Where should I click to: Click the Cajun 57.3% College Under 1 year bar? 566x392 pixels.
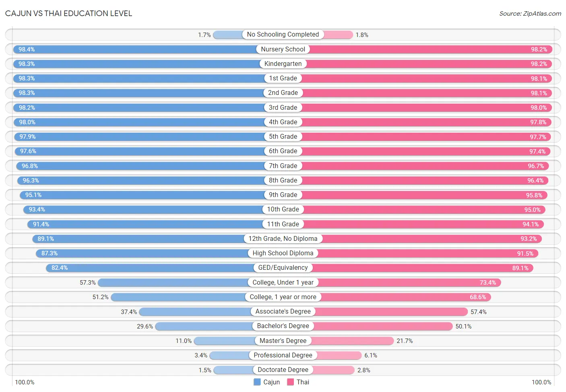173,282
